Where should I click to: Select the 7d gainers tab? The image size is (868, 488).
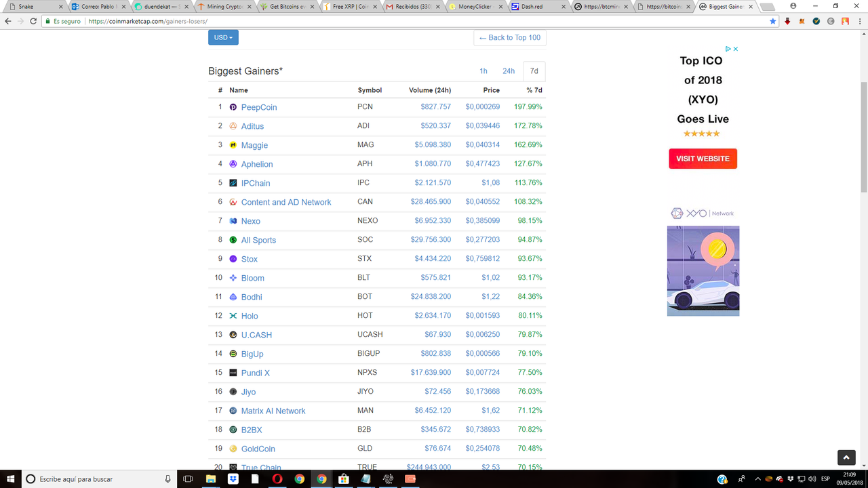534,71
